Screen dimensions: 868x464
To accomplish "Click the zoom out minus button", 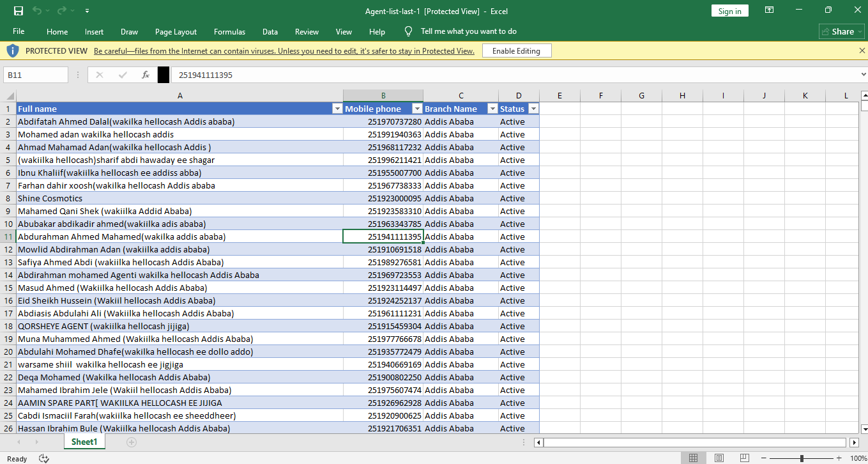I will (762, 458).
